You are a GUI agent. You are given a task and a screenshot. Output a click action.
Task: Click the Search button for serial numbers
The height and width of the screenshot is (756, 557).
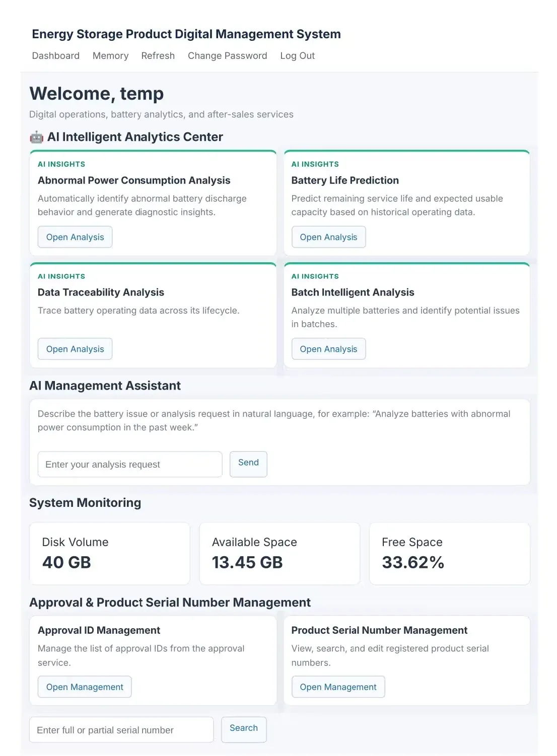(x=244, y=729)
